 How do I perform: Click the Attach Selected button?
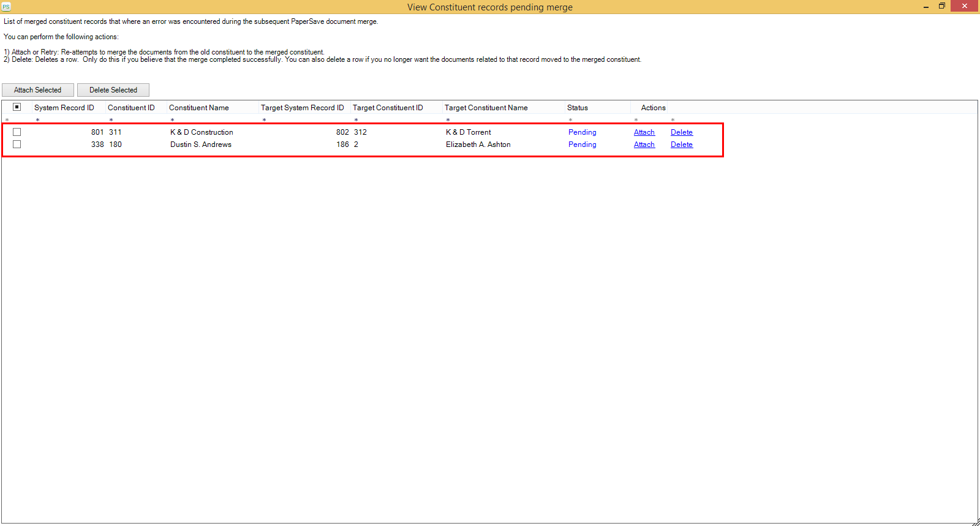click(x=38, y=90)
